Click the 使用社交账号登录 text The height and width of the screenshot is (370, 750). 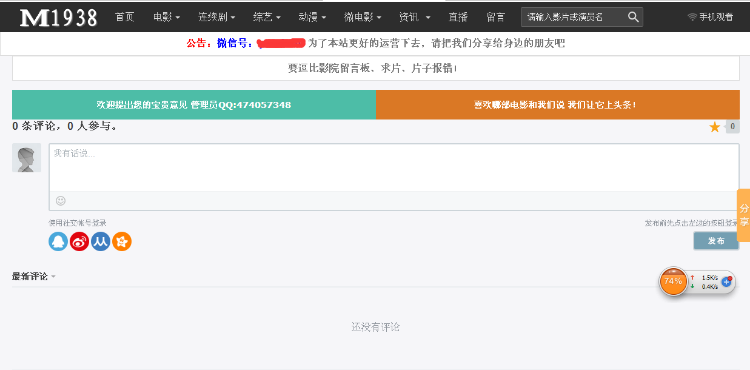tap(77, 223)
